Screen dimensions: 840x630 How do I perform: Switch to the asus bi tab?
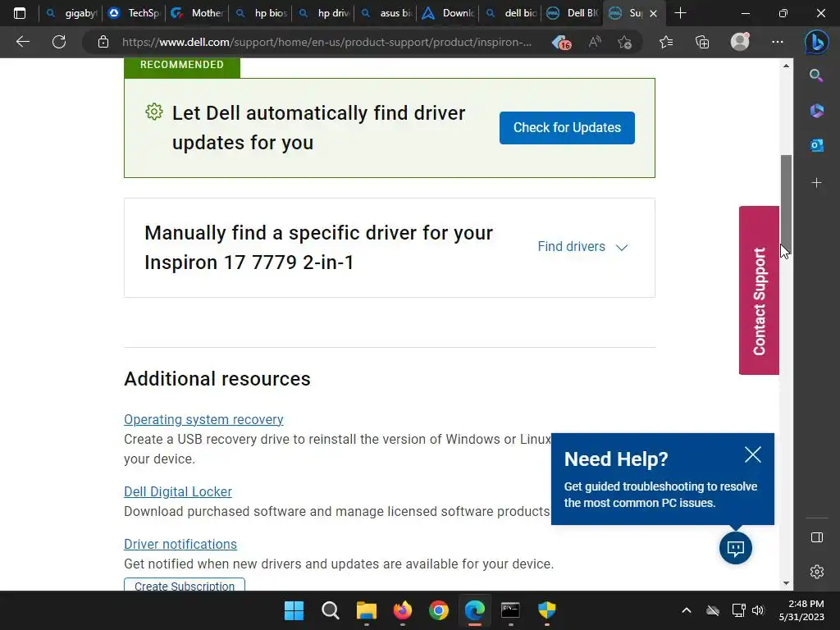(x=387, y=13)
